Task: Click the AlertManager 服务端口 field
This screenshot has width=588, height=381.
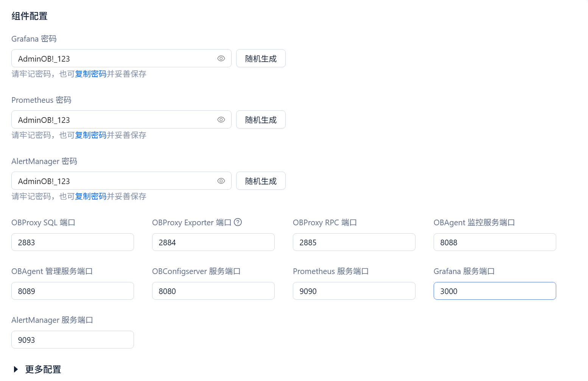Action: pyautogui.click(x=73, y=340)
